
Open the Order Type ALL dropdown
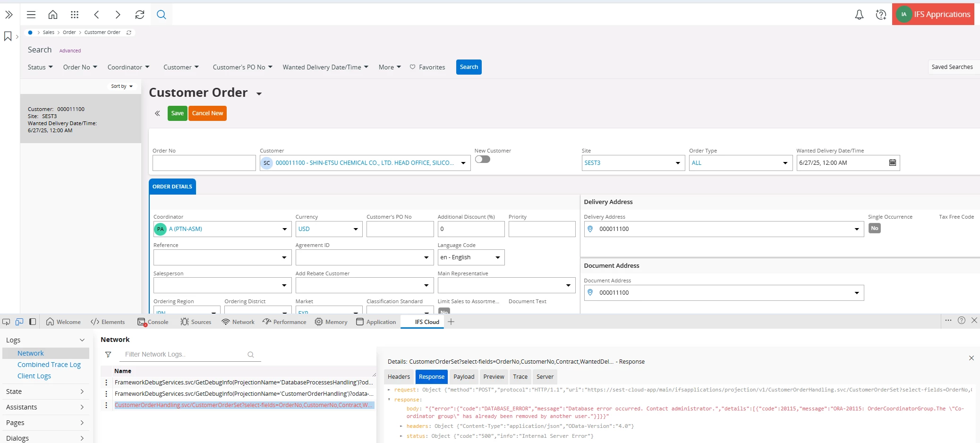[x=785, y=163]
